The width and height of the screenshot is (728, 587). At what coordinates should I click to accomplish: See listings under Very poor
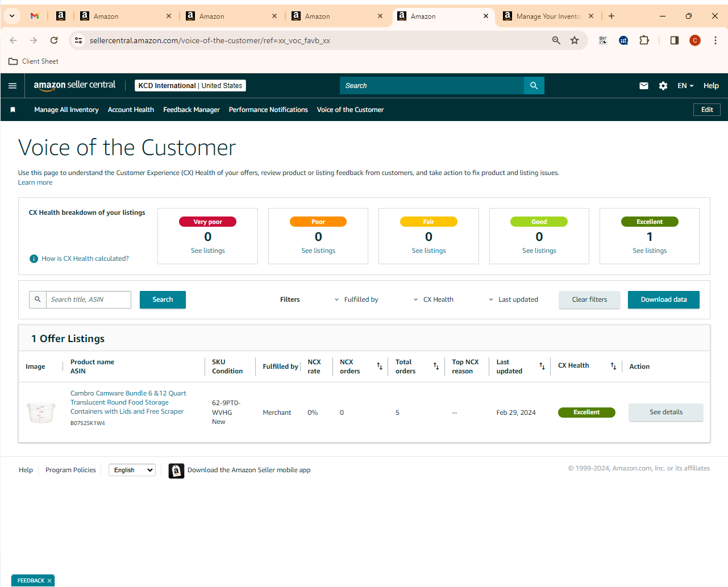pyautogui.click(x=208, y=251)
